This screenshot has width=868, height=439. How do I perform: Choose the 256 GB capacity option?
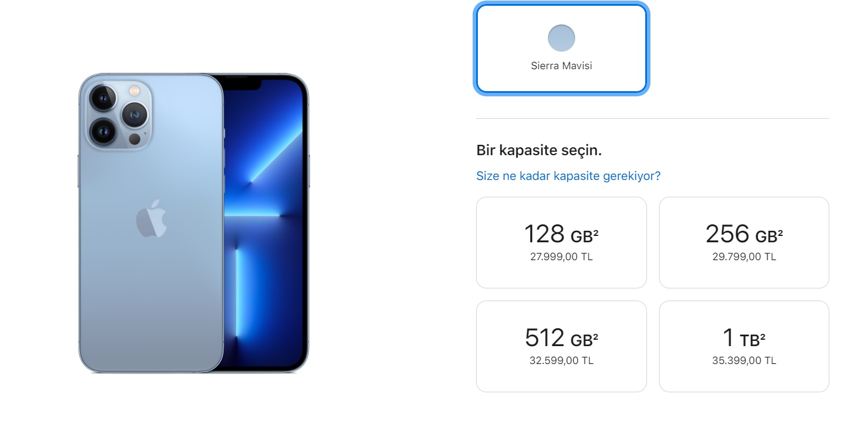tap(744, 242)
